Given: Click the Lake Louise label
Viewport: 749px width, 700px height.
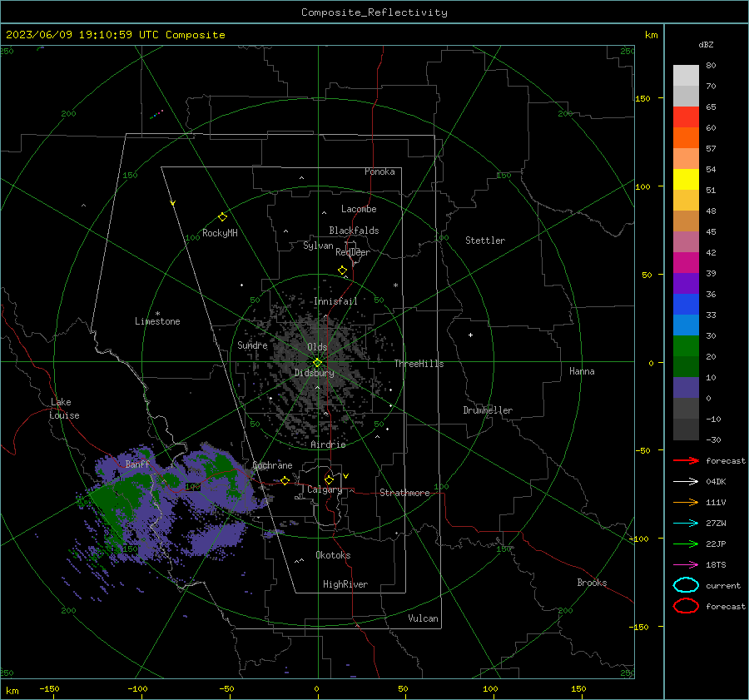Looking at the screenshot, I should click(64, 409).
